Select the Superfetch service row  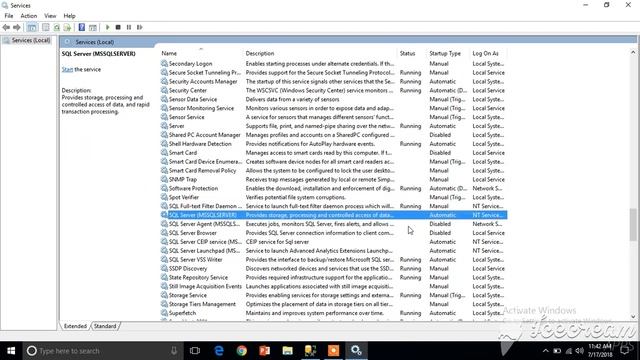click(333, 313)
